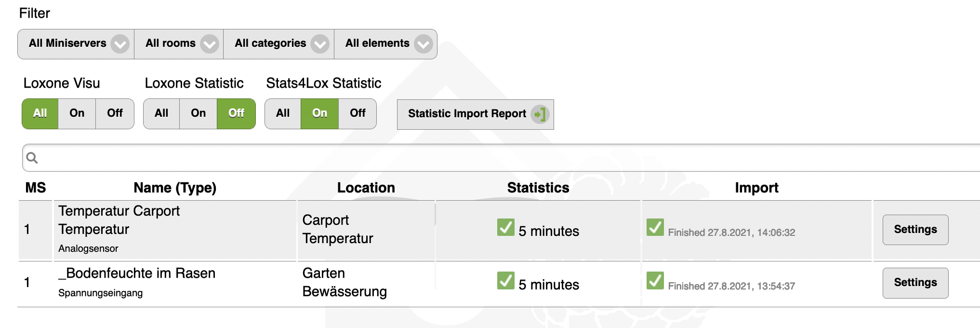Click All Miniservers chevron icon
This screenshot has width=980, height=328.
tap(119, 44)
